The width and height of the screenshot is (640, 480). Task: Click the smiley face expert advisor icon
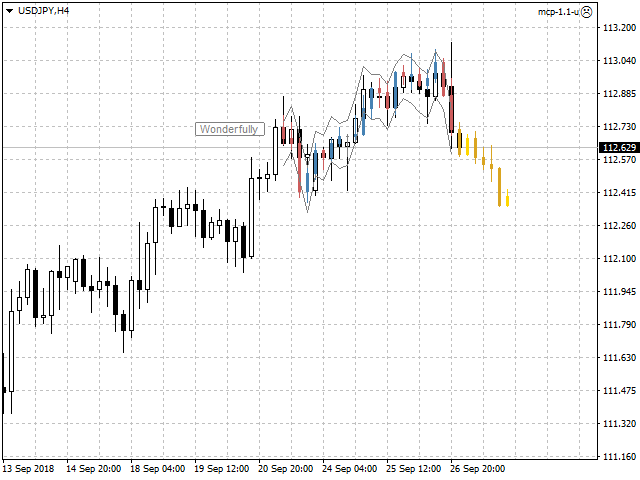587,10
